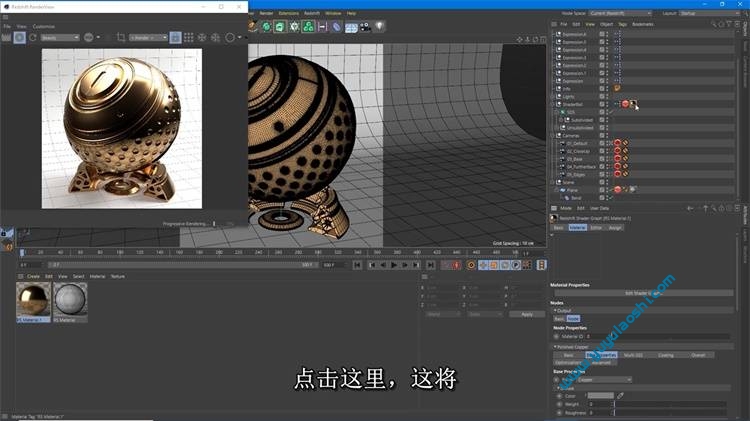Open Tags menu in Object Manager

(x=622, y=24)
